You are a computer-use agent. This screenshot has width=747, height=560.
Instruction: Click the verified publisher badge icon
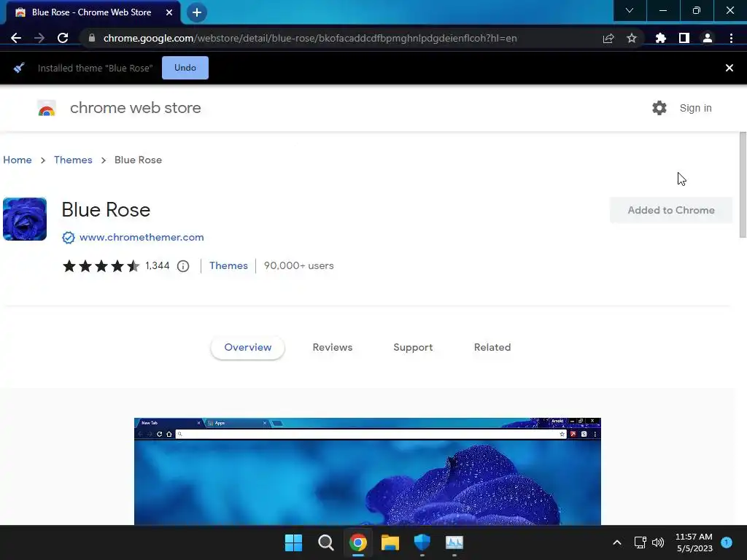click(69, 238)
